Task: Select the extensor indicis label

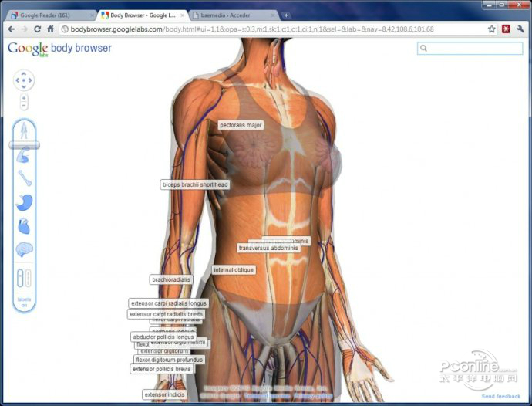Action: coord(164,394)
